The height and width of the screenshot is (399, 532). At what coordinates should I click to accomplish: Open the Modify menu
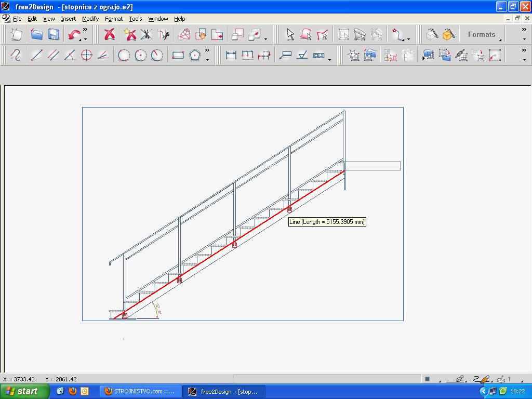(x=90, y=19)
